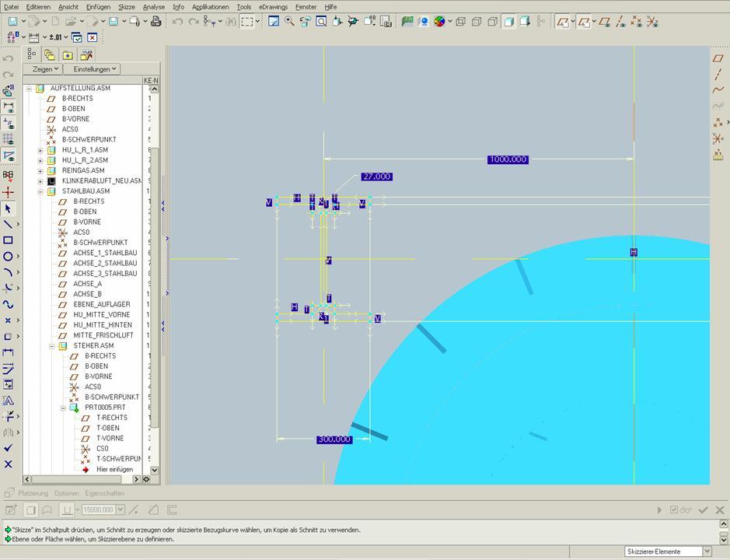Image resolution: width=730 pixels, height=560 pixels.
Task: Toggle datum axes display
Action: 620,22
